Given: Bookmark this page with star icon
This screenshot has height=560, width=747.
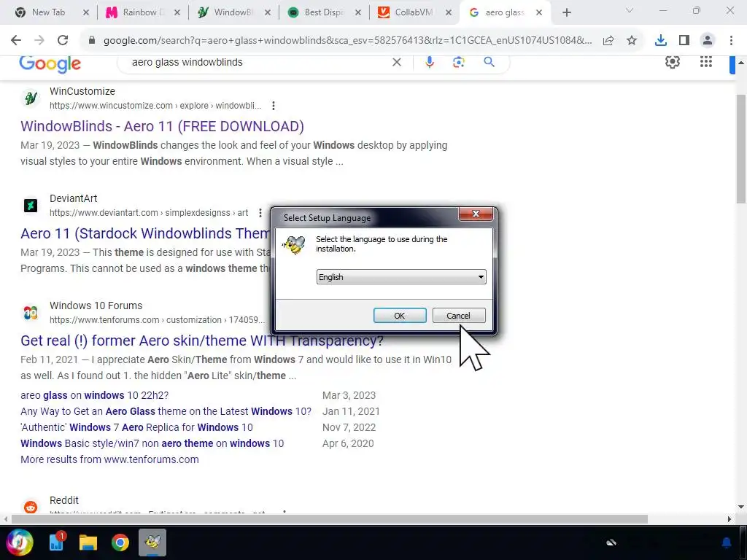Looking at the screenshot, I should pos(632,41).
